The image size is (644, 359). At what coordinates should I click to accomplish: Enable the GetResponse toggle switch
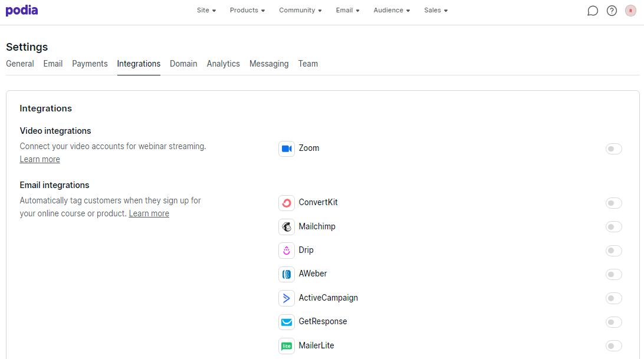point(613,322)
